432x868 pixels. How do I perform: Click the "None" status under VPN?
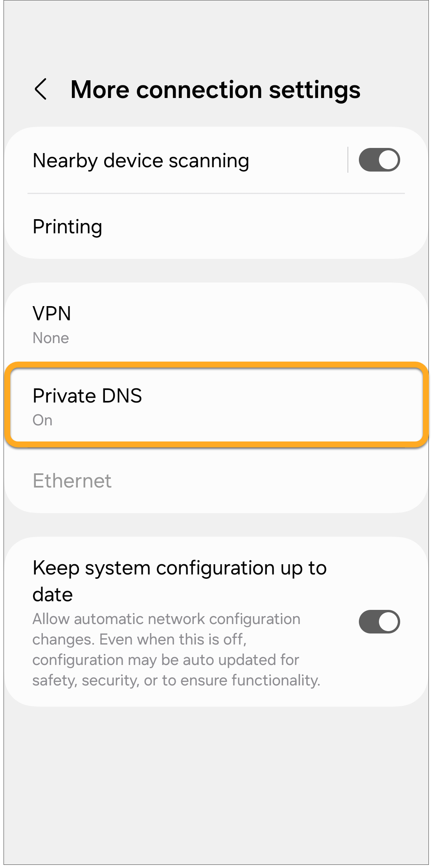pyautogui.click(x=51, y=338)
